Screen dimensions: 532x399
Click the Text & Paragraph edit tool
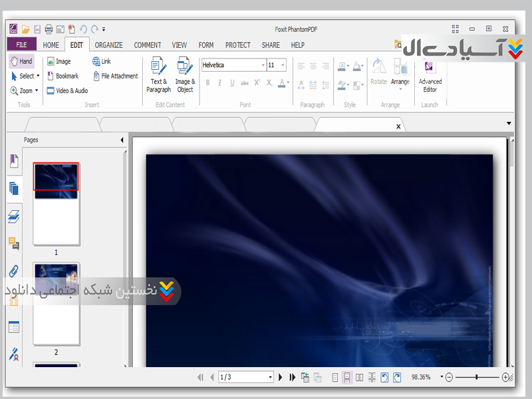(158, 74)
